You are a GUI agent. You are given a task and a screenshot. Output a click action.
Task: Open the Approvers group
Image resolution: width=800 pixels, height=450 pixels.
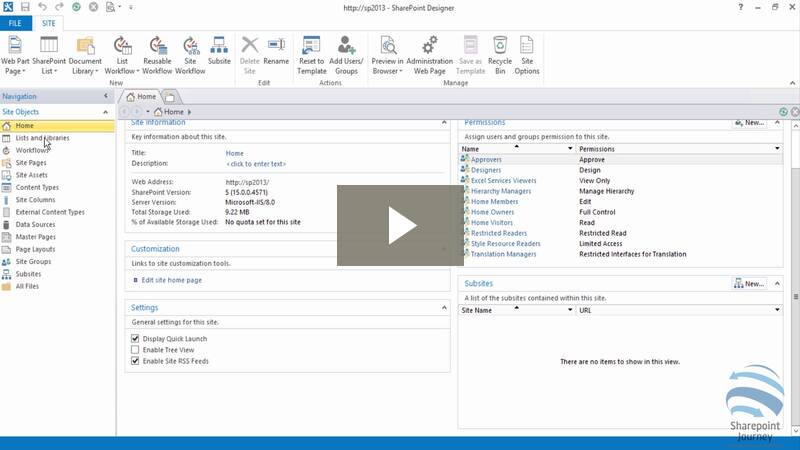(x=486, y=159)
